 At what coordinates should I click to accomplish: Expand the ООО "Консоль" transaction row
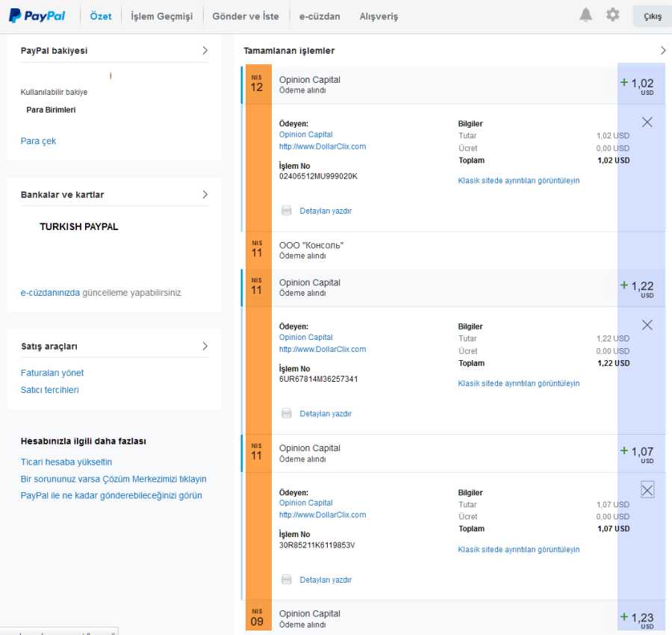[x=453, y=250]
